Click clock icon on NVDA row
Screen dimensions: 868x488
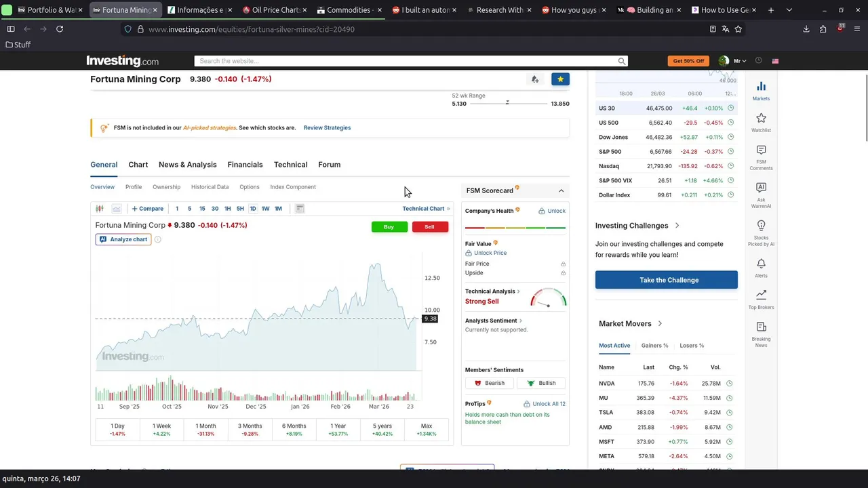tap(730, 384)
